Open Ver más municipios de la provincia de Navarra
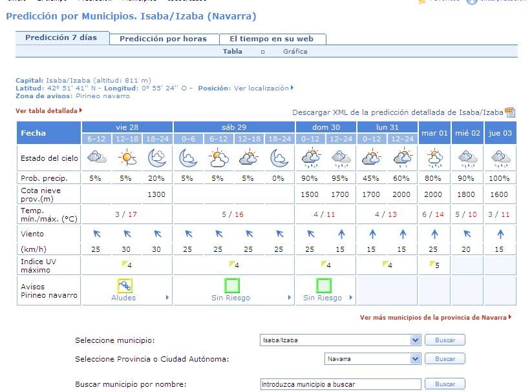 [435, 317]
